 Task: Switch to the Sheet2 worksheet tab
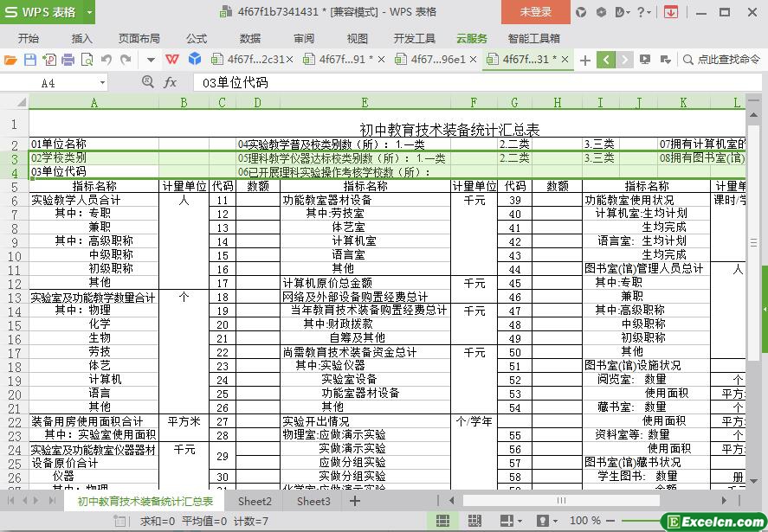(x=255, y=501)
